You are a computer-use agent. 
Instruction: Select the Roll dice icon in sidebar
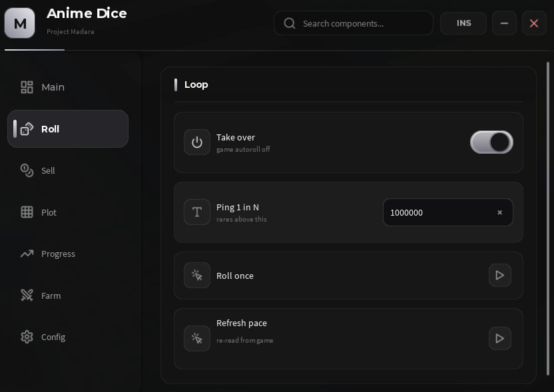click(27, 129)
